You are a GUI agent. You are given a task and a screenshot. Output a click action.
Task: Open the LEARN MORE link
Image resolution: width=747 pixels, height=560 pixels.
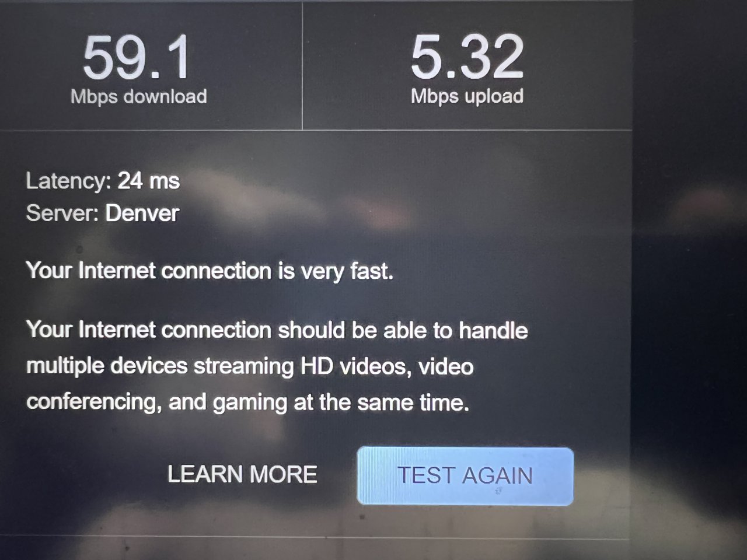[x=242, y=474]
